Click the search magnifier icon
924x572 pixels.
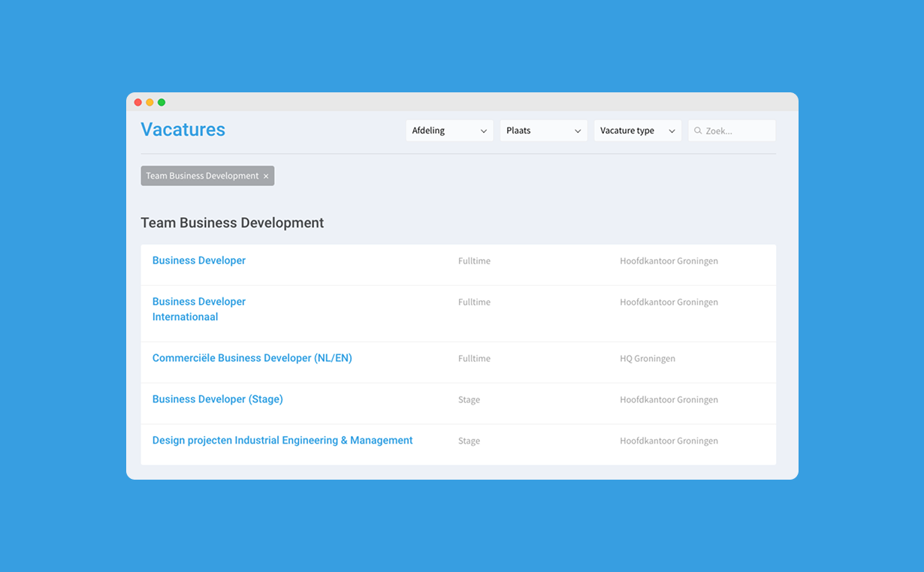[x=698, y=131]
